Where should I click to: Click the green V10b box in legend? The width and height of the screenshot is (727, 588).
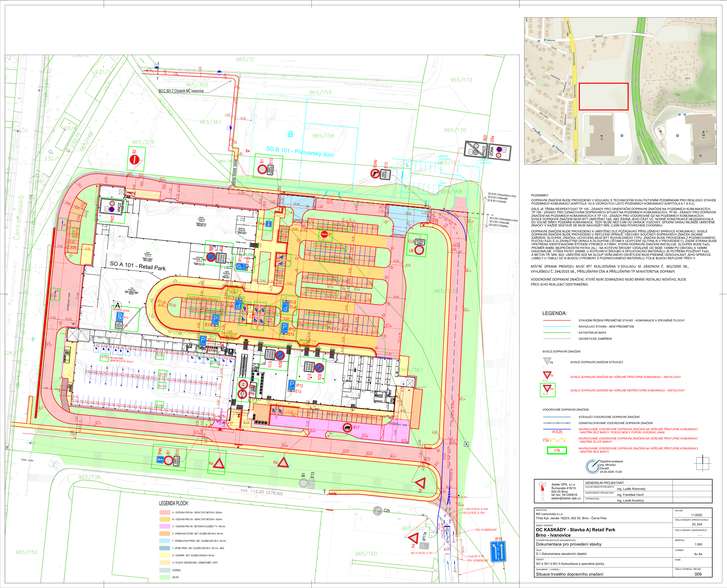pos(557,450)
